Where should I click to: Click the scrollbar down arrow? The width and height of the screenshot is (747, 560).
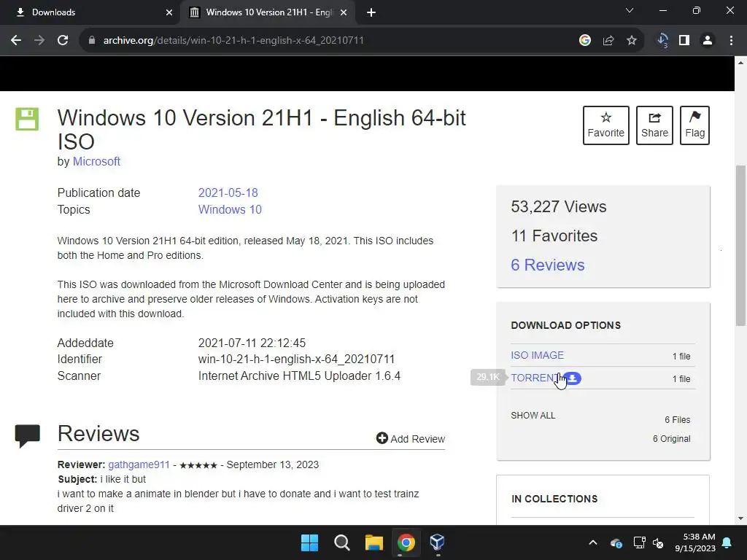coord(740,518)
